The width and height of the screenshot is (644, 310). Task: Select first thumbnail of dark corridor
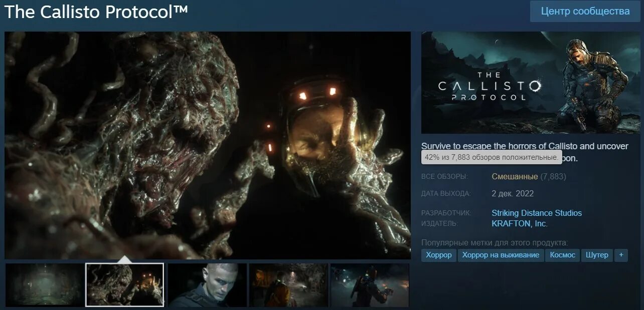coord(45,285)
